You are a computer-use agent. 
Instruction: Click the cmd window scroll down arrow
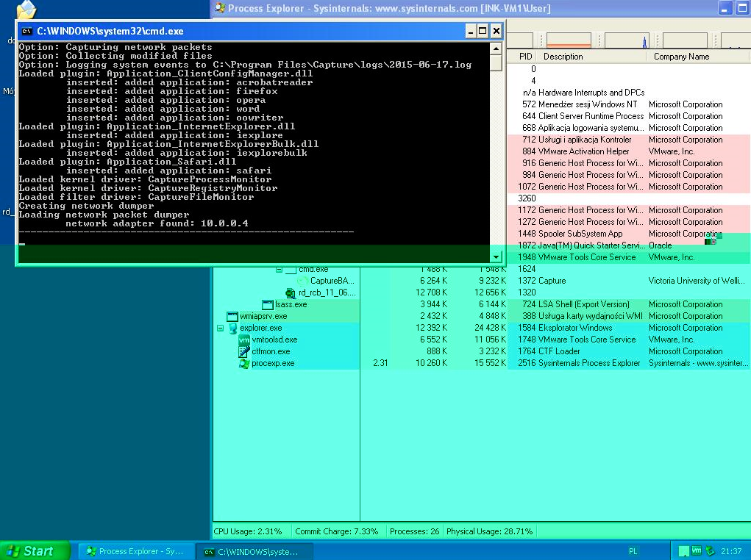(x=496, y=257)
